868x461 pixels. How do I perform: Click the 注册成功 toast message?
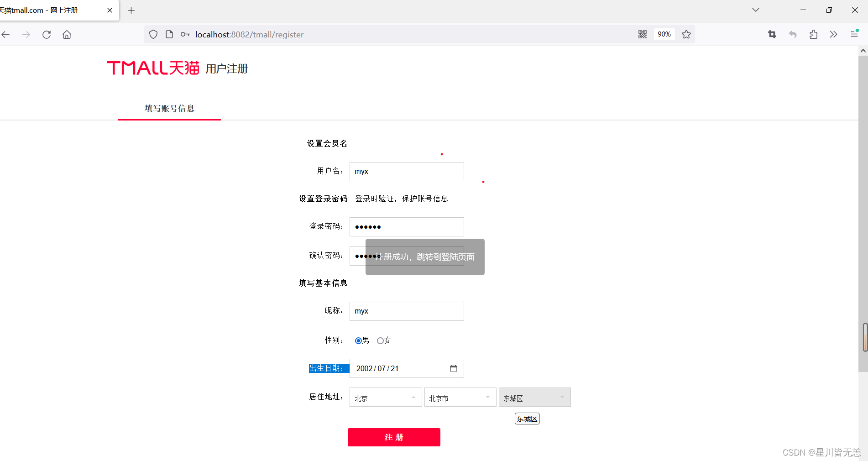point(425,257)
